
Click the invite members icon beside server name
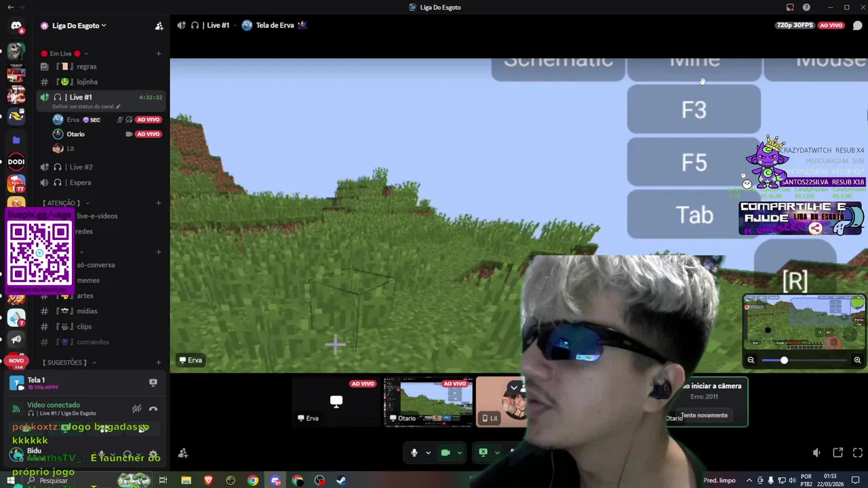(159, 26)
